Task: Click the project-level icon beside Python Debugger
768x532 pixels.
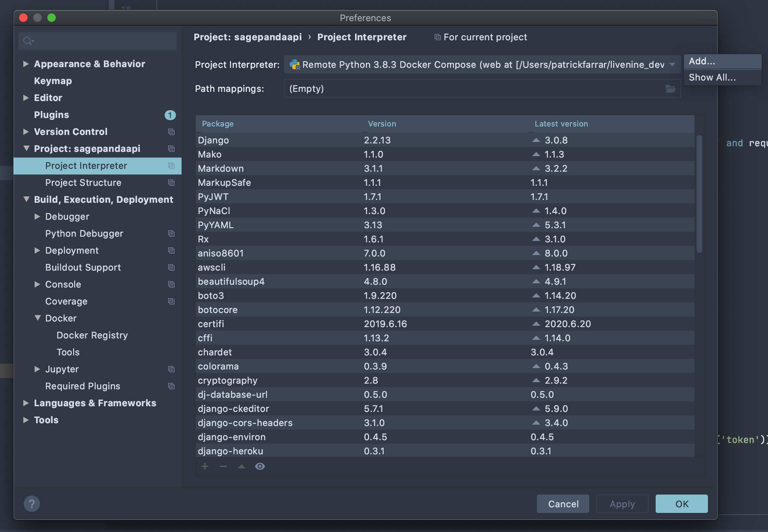Action: (171, 234)
